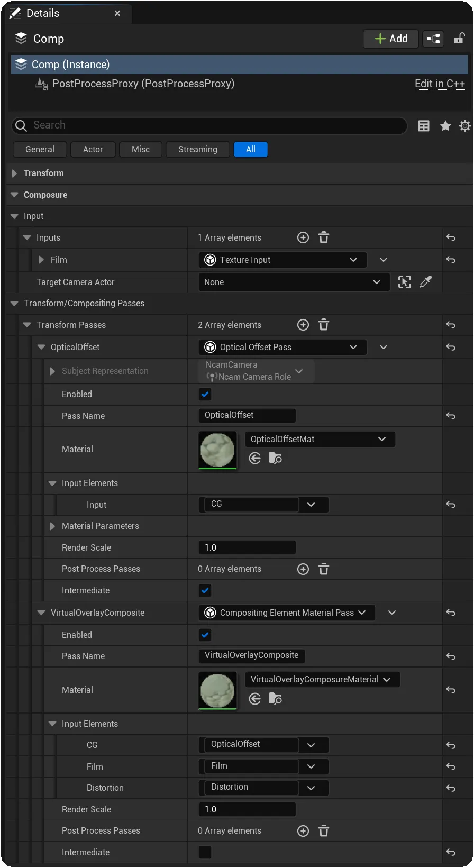The height and width of the screenshot is (868, 474).
Task: Collapse the Composure section
Action: coord(14,195)
